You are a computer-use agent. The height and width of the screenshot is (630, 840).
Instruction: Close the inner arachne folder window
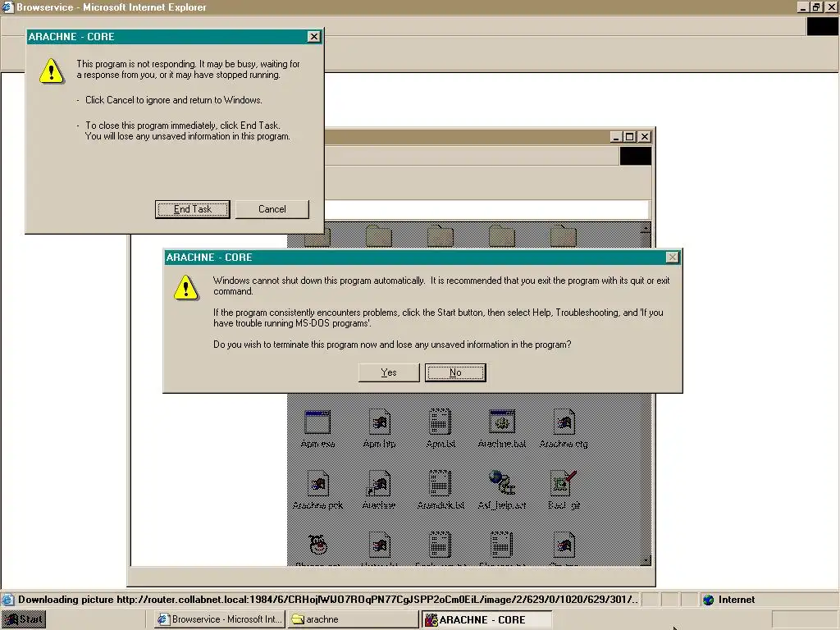click(645, 137)
